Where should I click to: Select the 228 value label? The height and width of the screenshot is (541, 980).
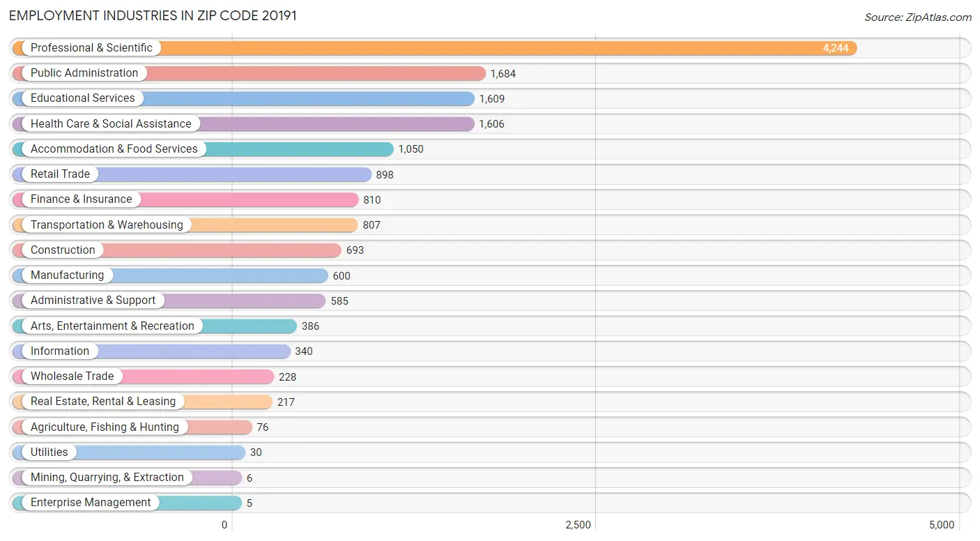(x=287, y=377)
